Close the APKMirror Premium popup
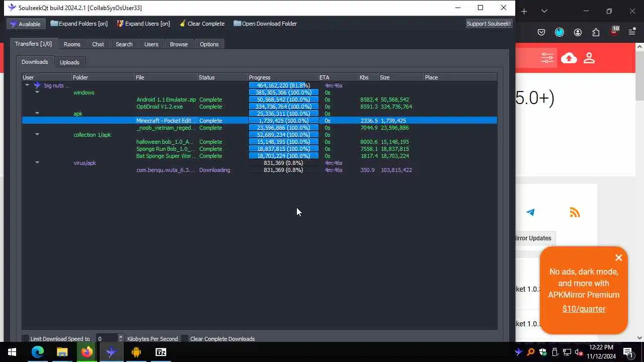 click(x=619, y=258)
